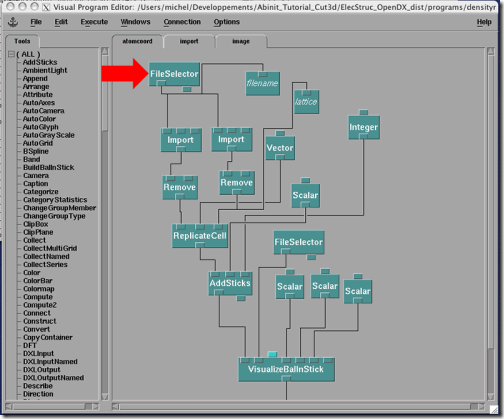This screenshot has height=419, width=504.
Task: Open the Connection menu
Action: (182, 22)
